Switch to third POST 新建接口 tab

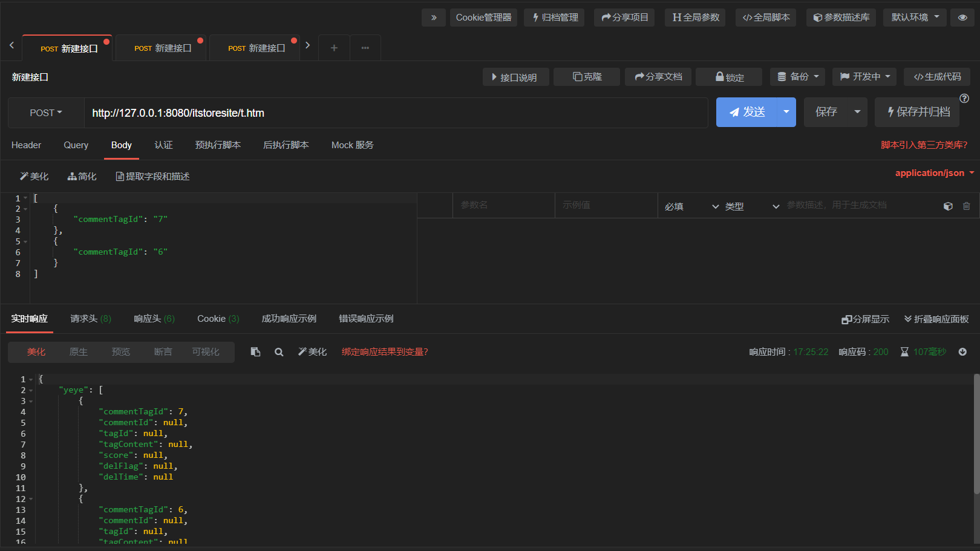point(256,48)
